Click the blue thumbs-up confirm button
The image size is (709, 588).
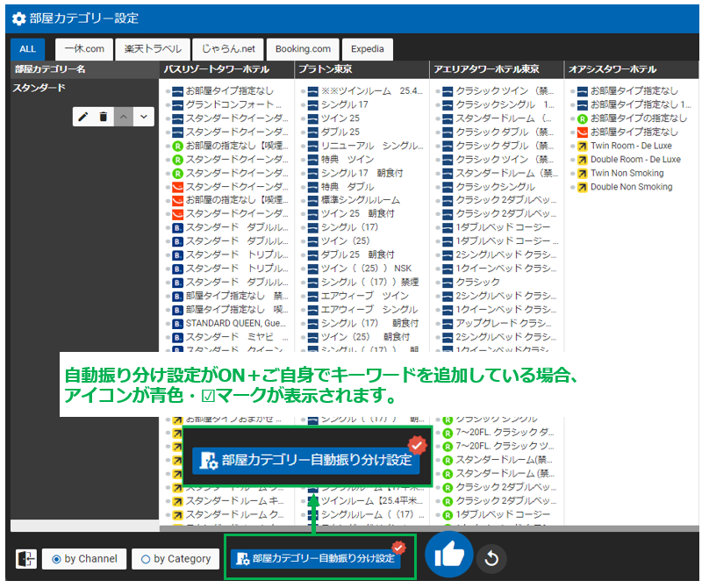tap(448, 555)
